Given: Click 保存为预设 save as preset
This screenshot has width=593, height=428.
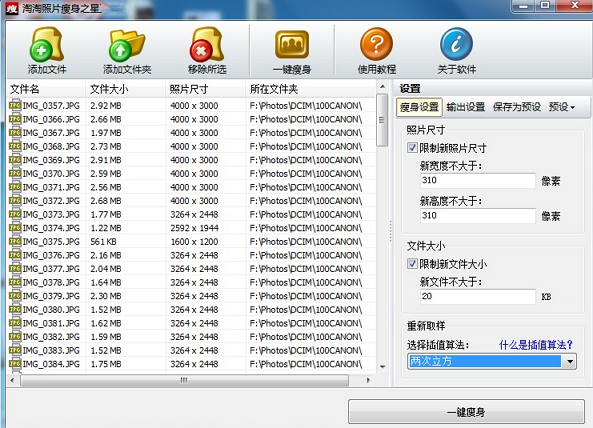Looking at the screenshot, I should tap(517, 107).
